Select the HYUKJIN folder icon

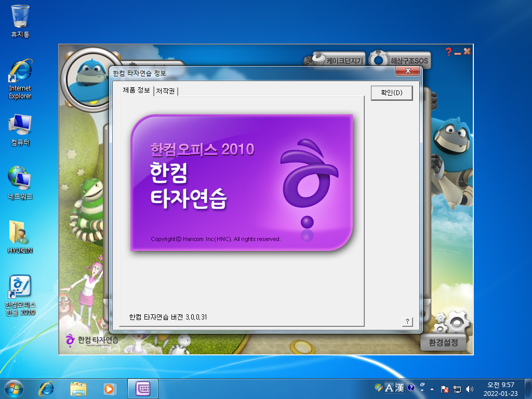click(20, 237)
